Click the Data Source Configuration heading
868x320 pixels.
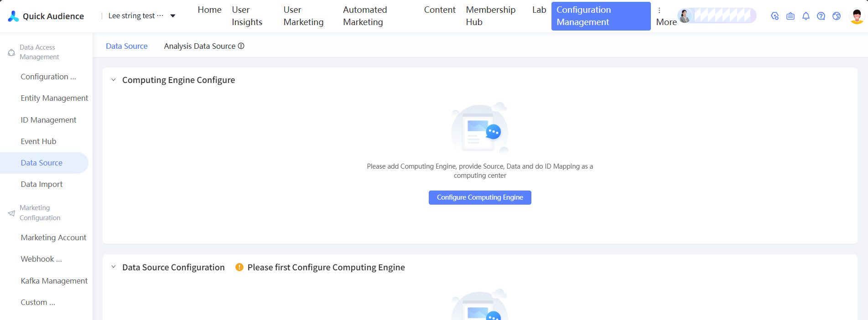pyautogui.click(x=173, y=267)
